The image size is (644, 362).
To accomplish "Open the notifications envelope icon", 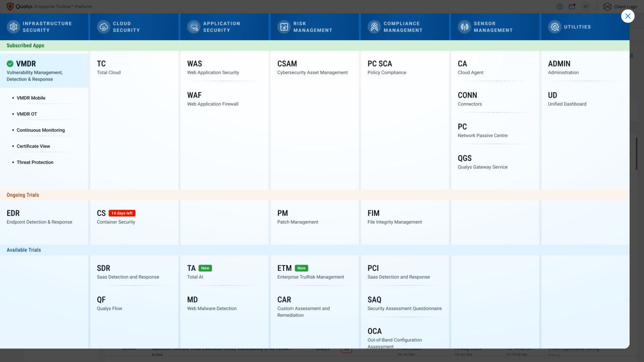I will pyautogui.click(x=571, y=6).
